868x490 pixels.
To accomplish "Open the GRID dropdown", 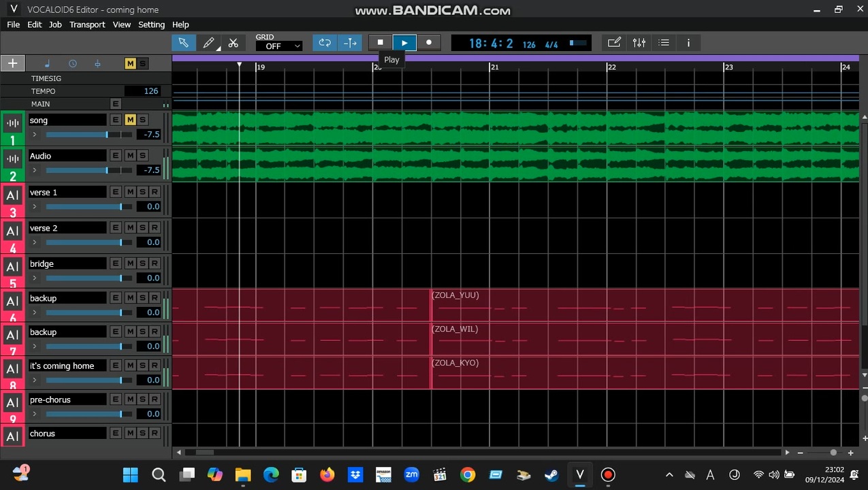I will click(279, 46).
